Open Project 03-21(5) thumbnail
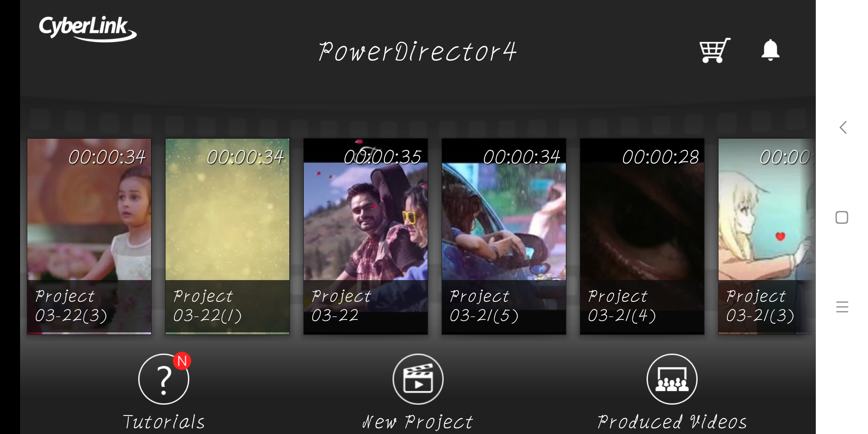The width and height of the screenshot is (868, 434). [x=504, y=236]
